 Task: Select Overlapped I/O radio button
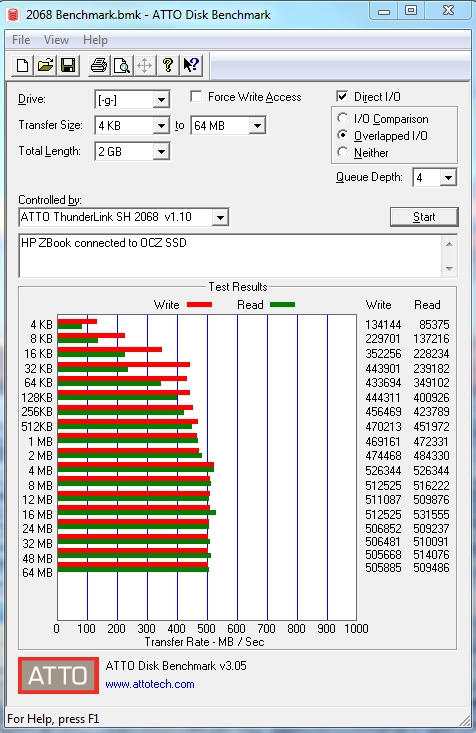click(x=343, y=135)
